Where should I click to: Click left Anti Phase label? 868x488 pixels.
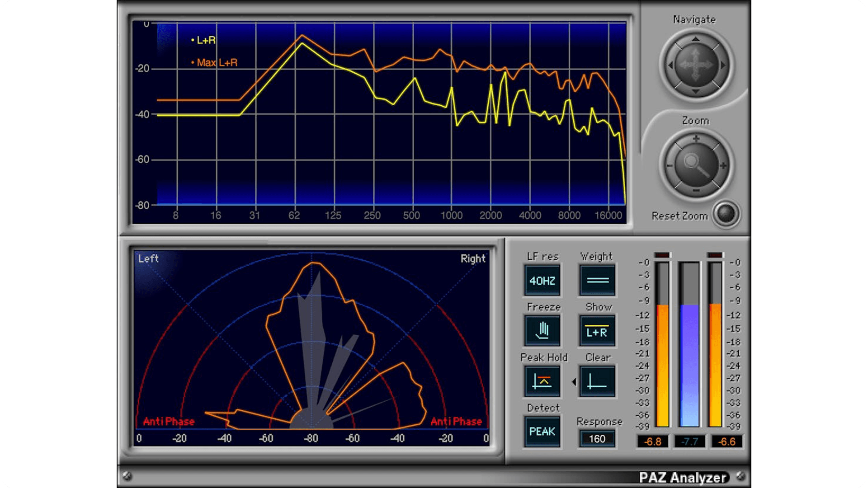pos(169,421)
